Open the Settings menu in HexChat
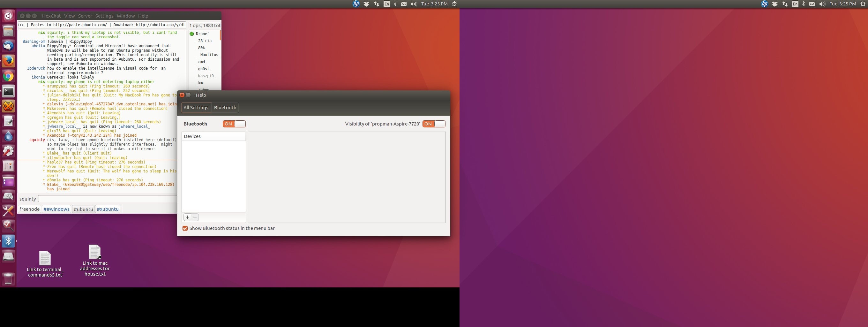This screenshot has width=868, height=327. point(104,16)
